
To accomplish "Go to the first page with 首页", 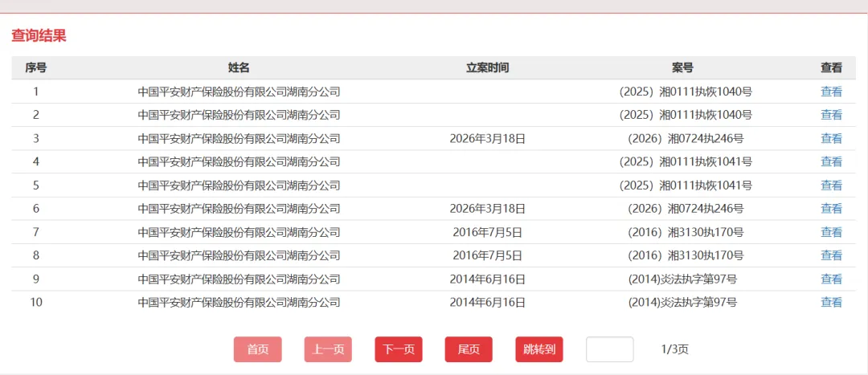I will click(x=257, y=349).
